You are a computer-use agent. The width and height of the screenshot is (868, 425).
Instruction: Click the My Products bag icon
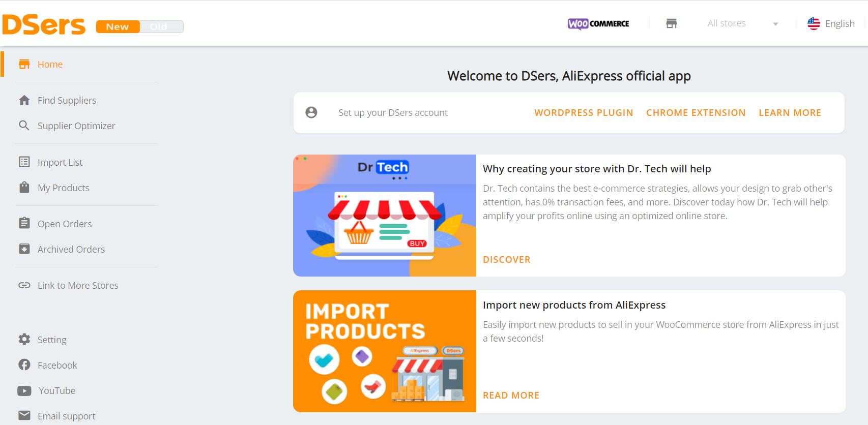tap(24, 187)
